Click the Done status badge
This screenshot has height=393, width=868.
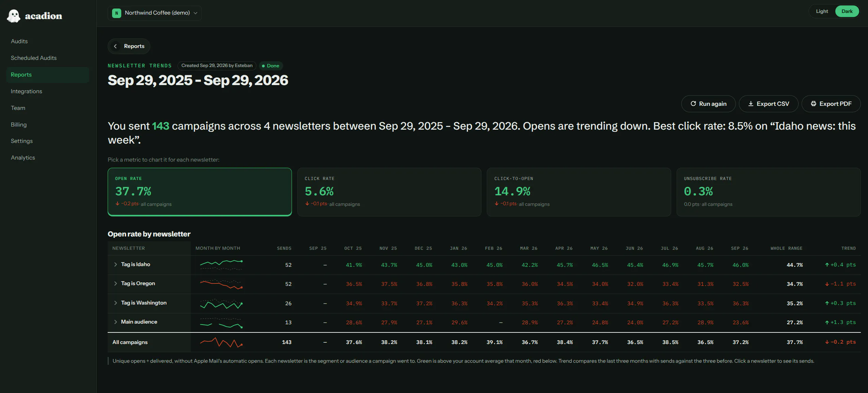(271, 66)
